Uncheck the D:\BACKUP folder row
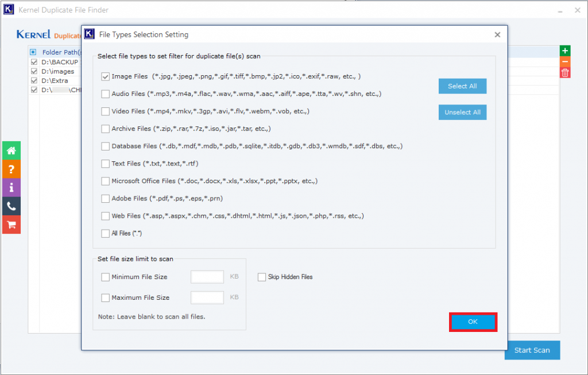Screen dimensions: 588x375 pyautogui.click(x=34, y=62)
